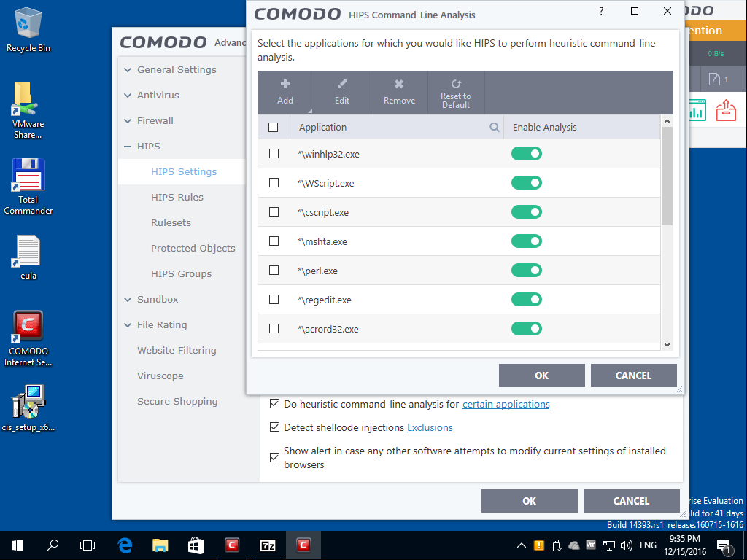
Task: Expand General Settings section
Action: point(128,70)
